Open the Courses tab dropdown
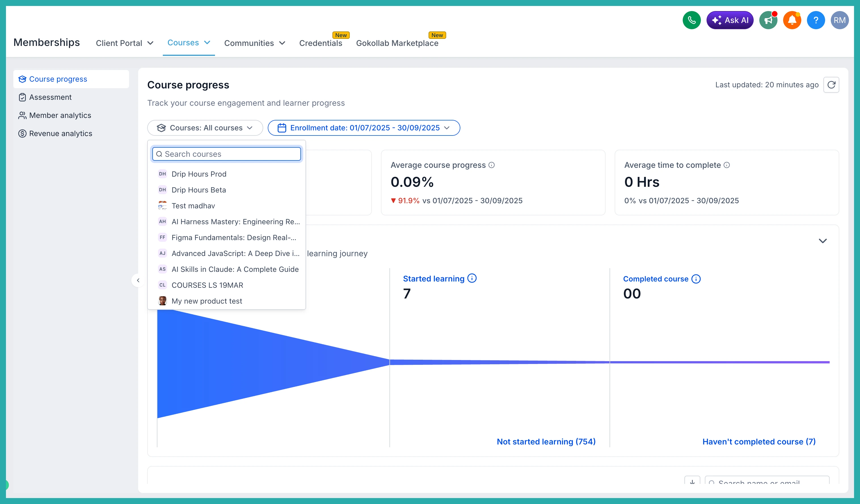 [189, 43]
